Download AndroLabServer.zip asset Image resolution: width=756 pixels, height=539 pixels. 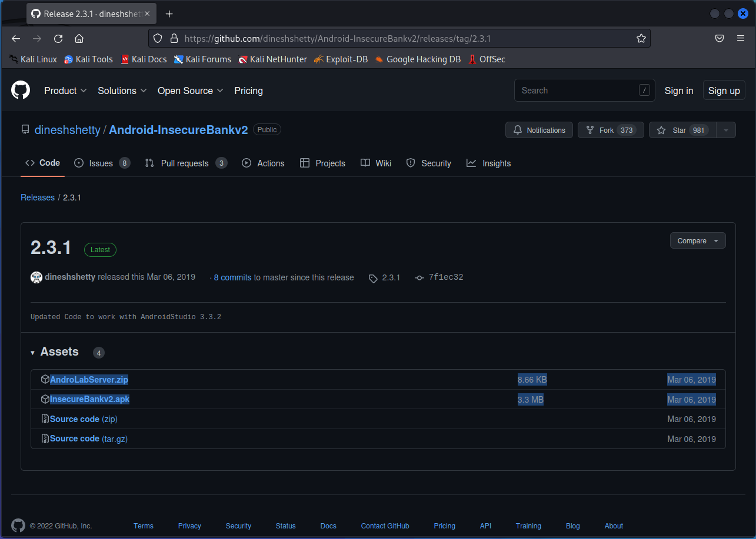(x=89, y=380)
